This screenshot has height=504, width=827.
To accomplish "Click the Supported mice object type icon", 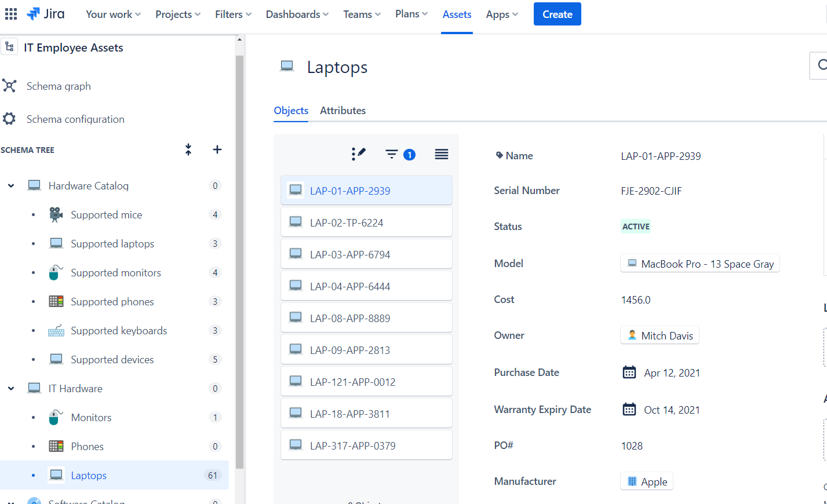I will point(55,214).
